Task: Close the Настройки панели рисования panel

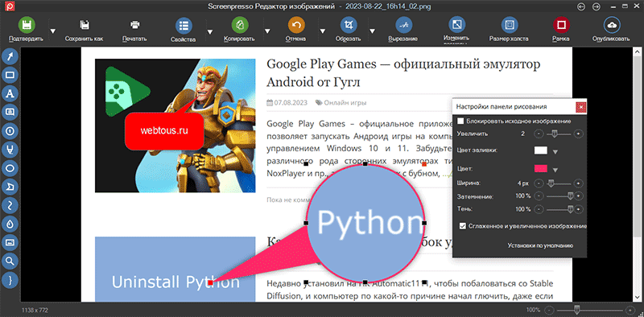Action: (580, 107)
